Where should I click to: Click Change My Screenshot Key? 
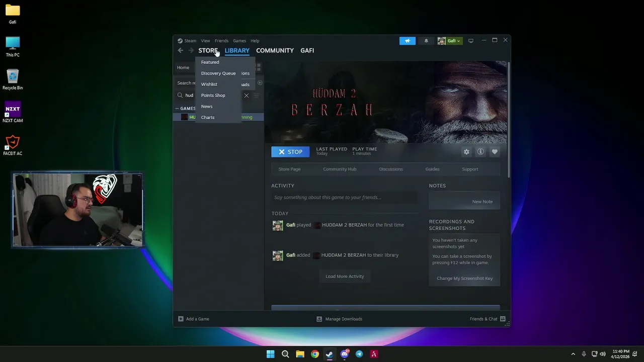click(465, 279)
